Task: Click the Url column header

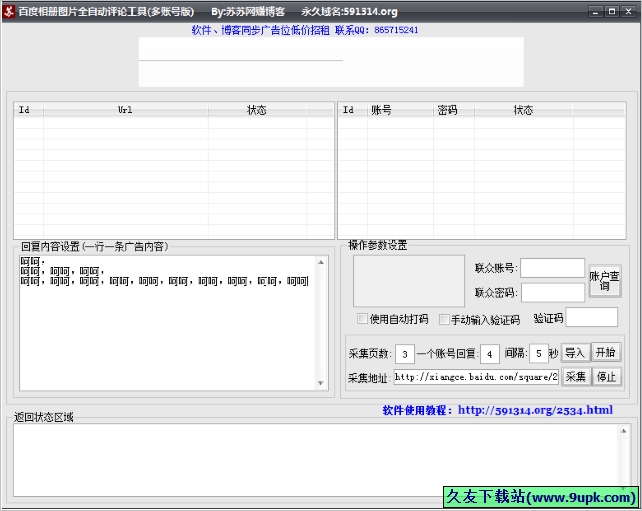Action: (x=125, y=110)
